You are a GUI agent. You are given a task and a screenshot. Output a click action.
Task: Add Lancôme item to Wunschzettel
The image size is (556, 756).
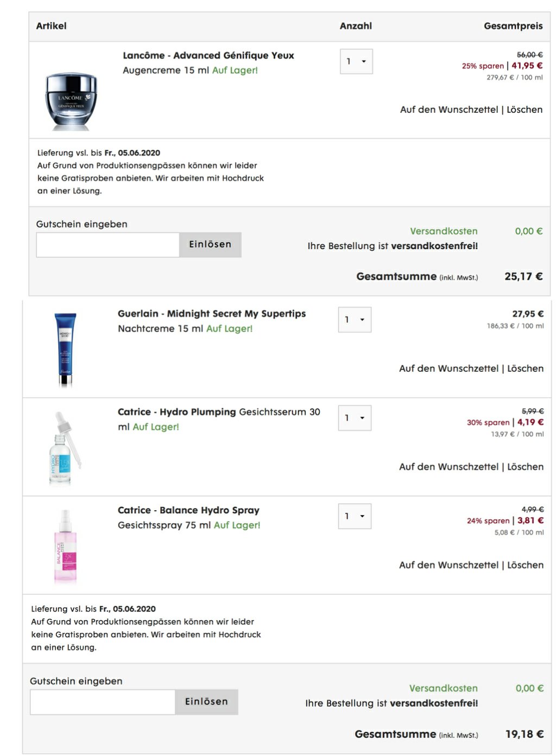449,110
